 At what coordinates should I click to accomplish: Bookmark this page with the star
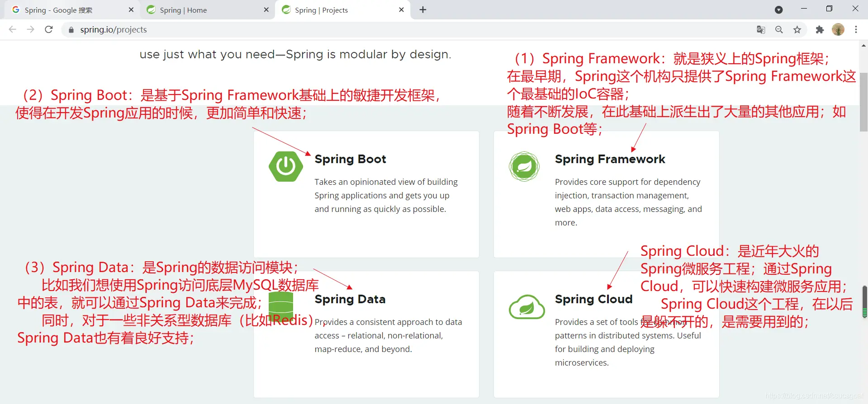tap(797, 29)
